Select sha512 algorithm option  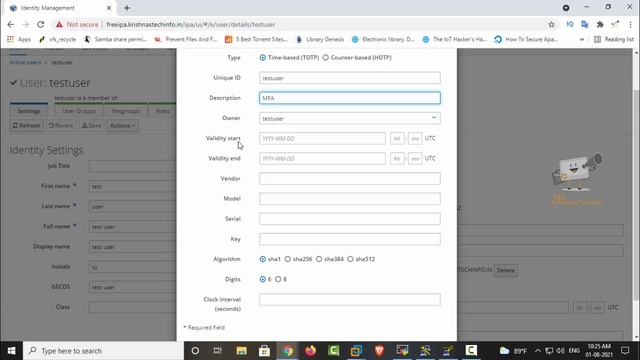[350, 259]
